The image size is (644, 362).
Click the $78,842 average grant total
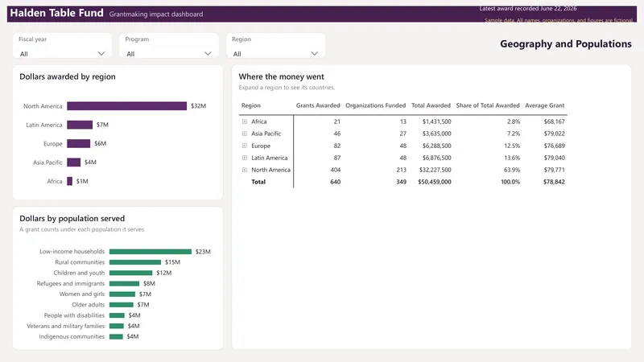pos(554,182)
